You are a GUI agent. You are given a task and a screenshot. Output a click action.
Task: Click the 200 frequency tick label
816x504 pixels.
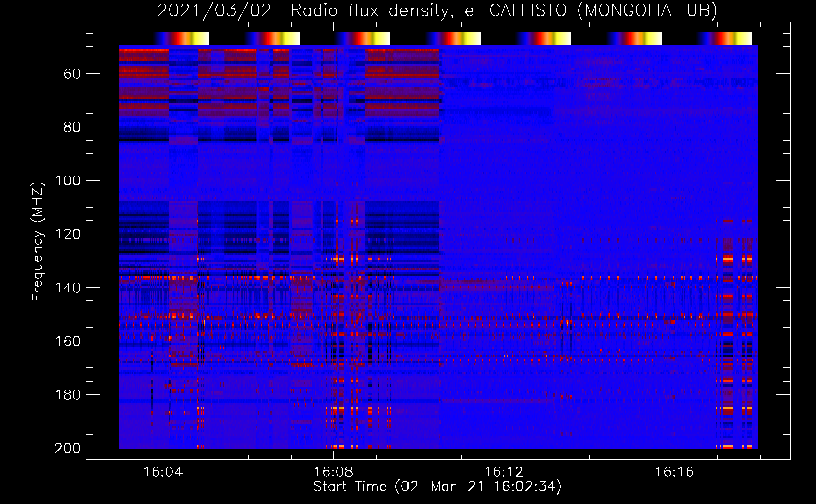68,448
